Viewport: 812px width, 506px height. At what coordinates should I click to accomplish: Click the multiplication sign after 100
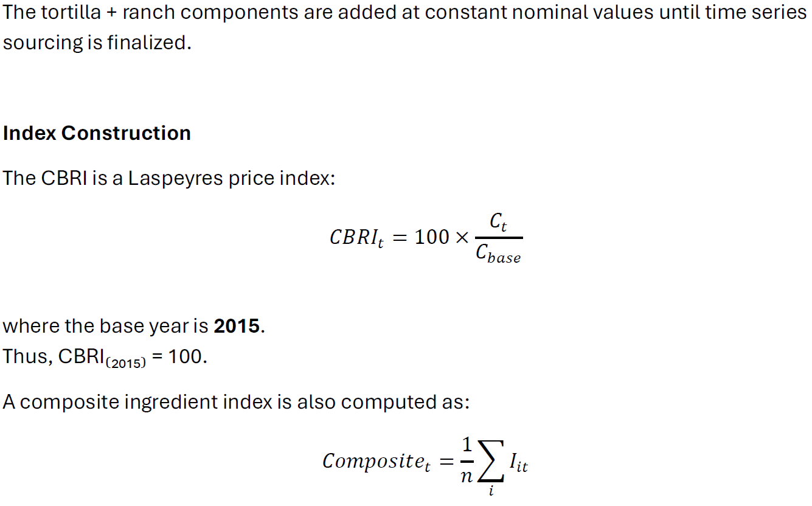point(462,238)
